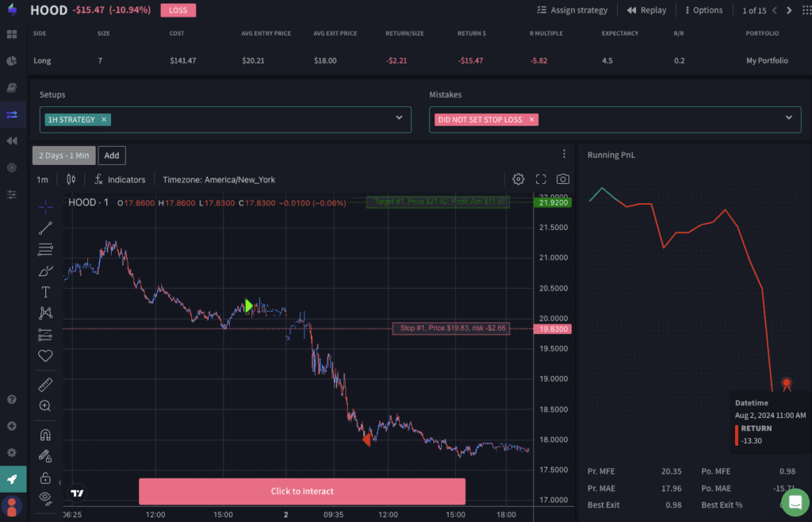Screen dimensions: 812x522
Task: Expand the Mistakes dropdown arrow
Action: point(788,117)
